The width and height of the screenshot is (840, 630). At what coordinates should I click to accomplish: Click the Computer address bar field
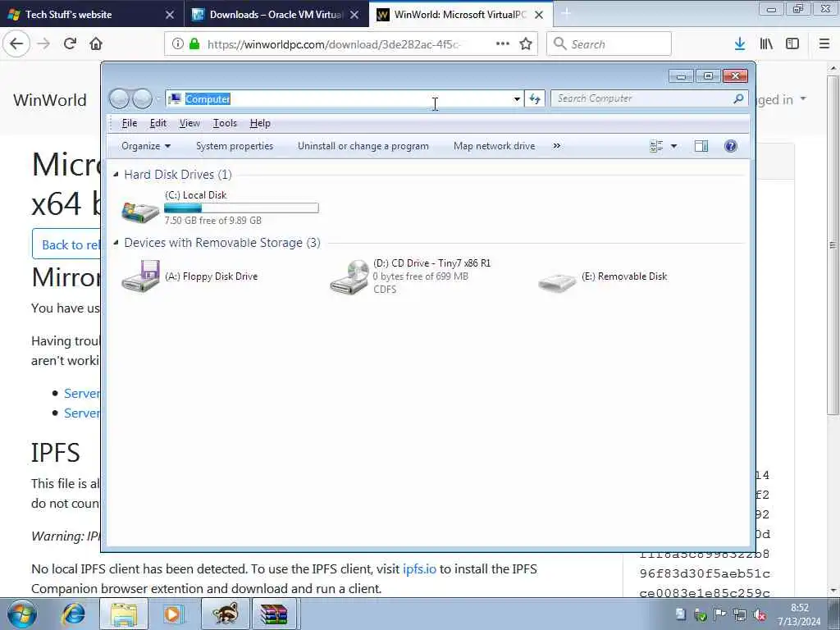point(343,99)
